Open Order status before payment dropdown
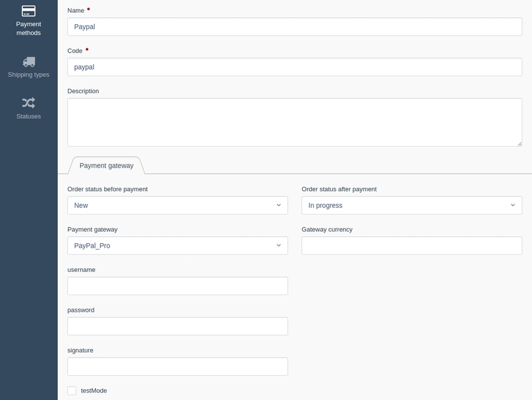This screenshot has width=532, height=400. 178,205
